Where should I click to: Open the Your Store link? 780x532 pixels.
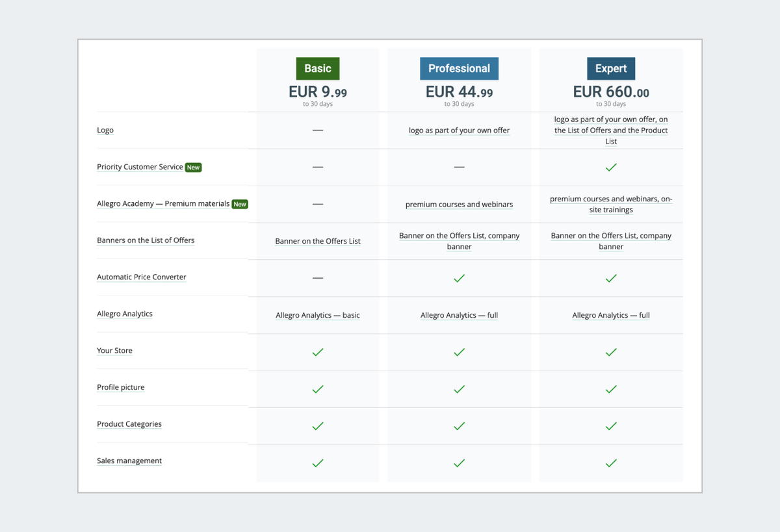[114, 351]
